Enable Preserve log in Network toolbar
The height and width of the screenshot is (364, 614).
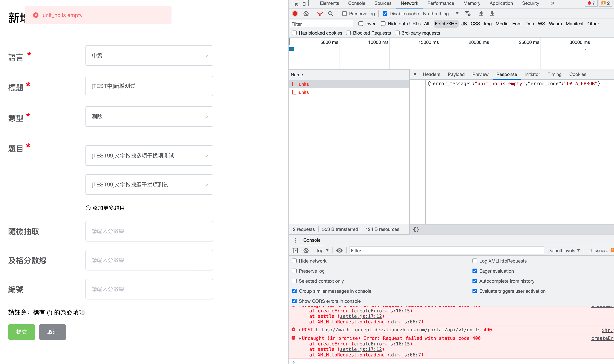345,14
